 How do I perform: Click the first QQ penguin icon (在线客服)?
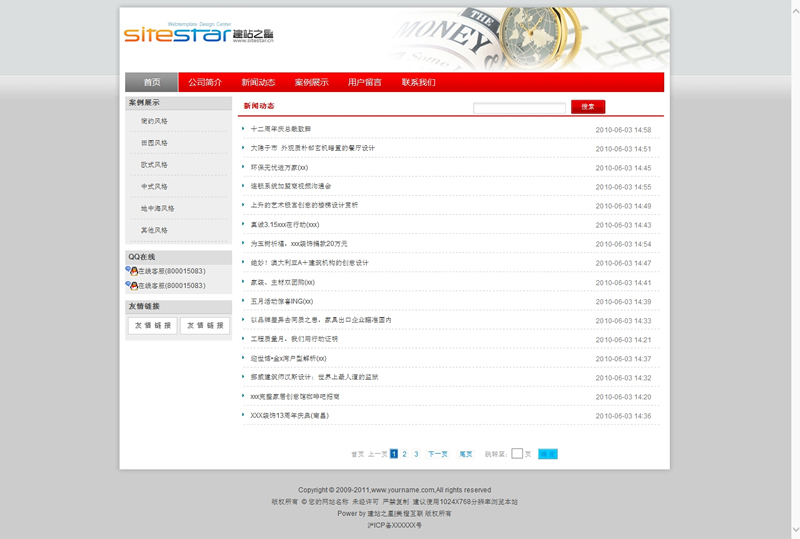[x=132, y=271]
